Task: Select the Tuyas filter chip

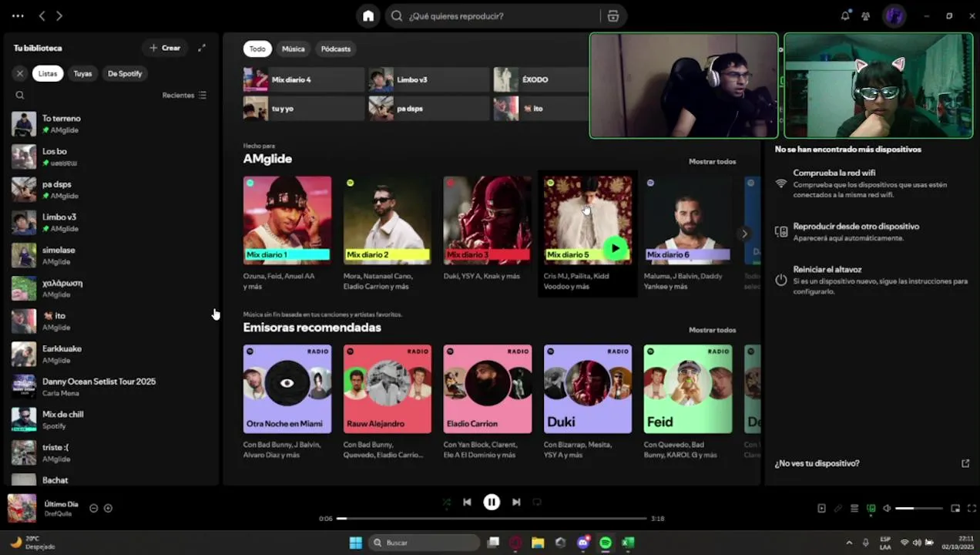Action: click(82, 73)
